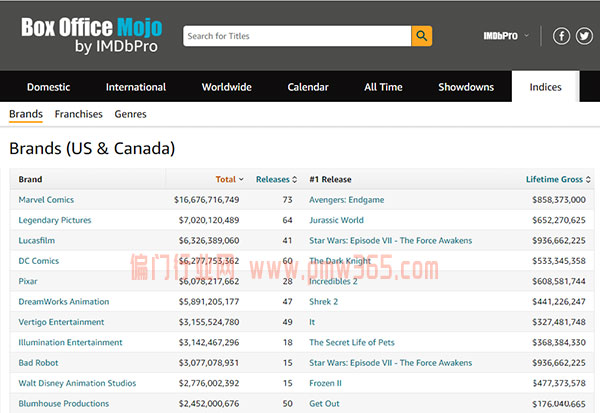Click the orange search magnifier button

[422, 36]
